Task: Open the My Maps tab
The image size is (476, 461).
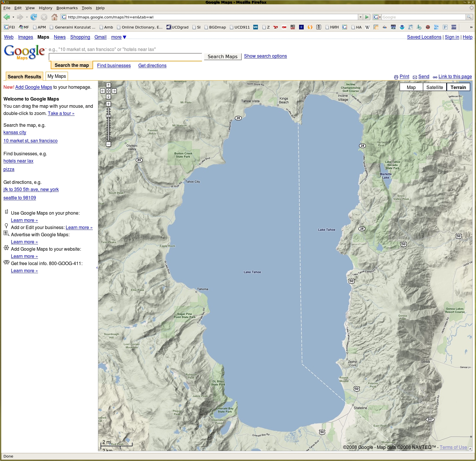Action: [x=57, y=76]
